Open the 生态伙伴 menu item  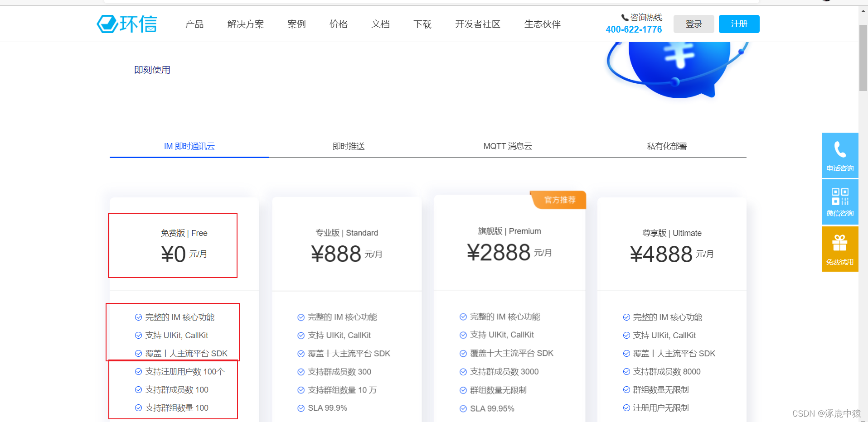[543, 24]
